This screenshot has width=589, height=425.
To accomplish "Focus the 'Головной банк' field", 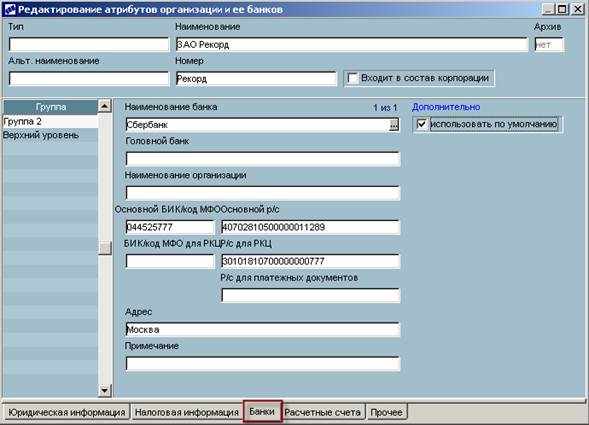I will (x=263, y=159).
